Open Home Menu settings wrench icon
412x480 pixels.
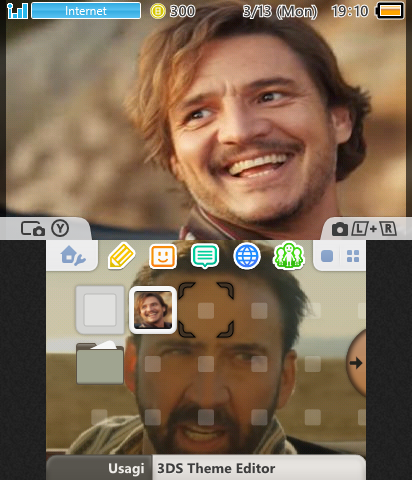click(73, 256)
